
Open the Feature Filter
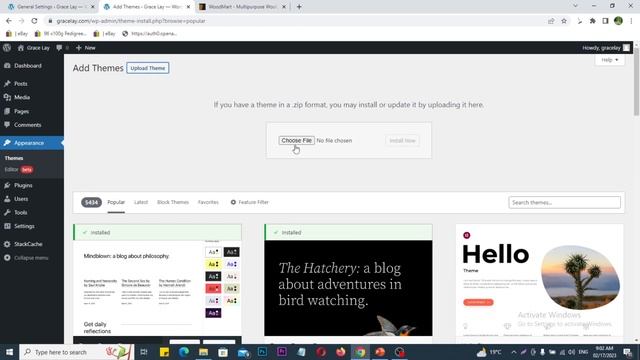(250, 202)
